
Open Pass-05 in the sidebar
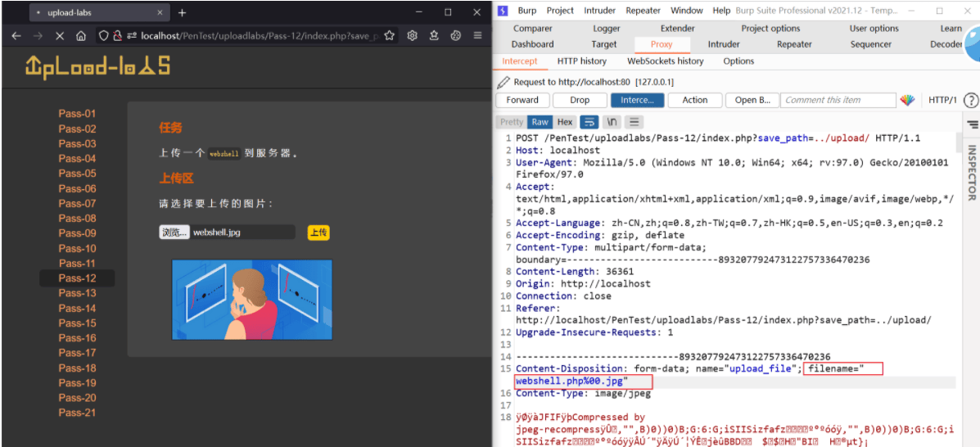pos(78,174)
